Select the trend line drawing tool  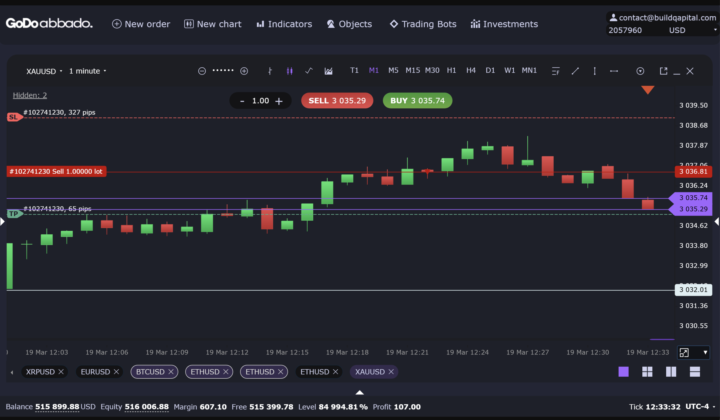(575, 71)
